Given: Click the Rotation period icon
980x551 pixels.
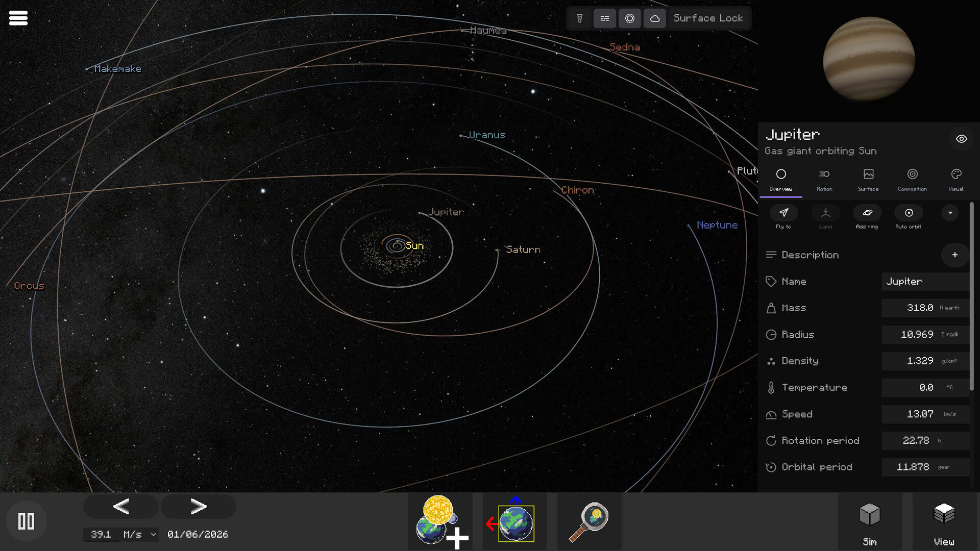Looking at the screenshot, I should 771,441.
